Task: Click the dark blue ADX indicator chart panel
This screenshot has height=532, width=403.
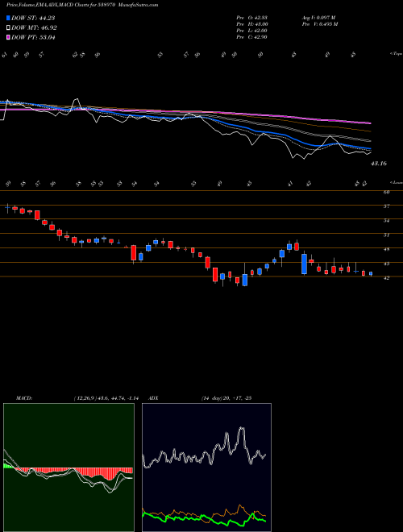Action: click(206, 468)
